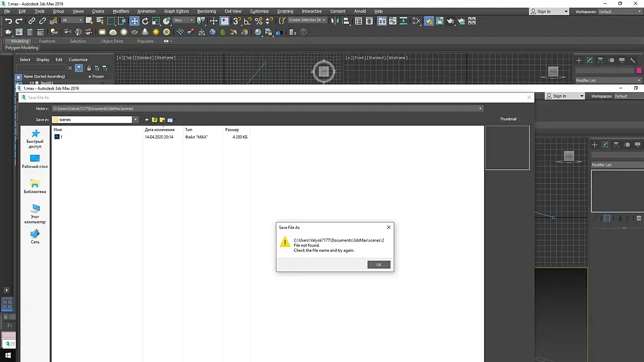Toggle the Scene Explorer icon
Image resolution: width=644 pixels, height=362 pixels.
[359, 21]
